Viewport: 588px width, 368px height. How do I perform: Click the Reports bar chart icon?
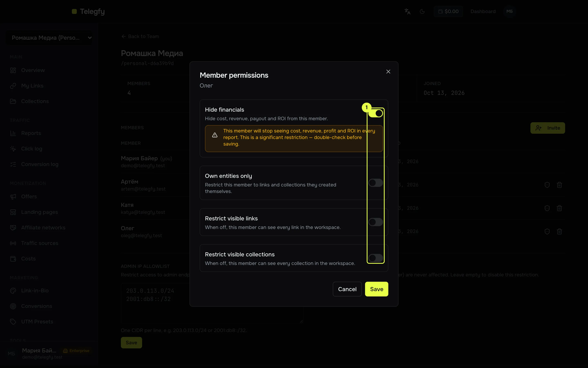(13, 133)
